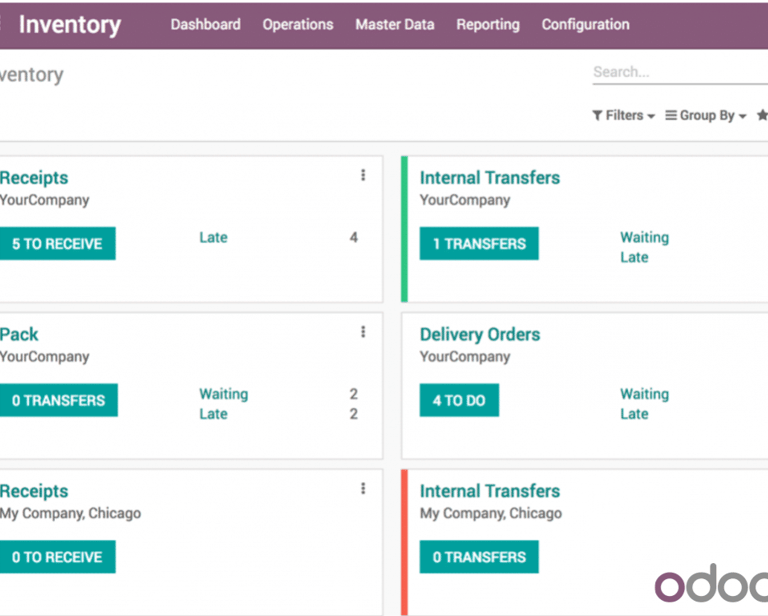Open the Master Data menu
This screenshot has height=616, width=768.
395,24
